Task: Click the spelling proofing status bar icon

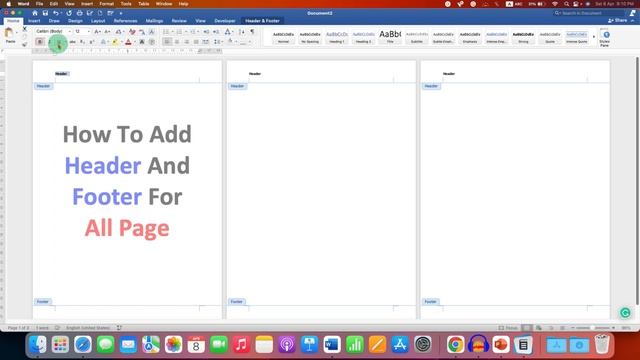Action: pos(57,328)
